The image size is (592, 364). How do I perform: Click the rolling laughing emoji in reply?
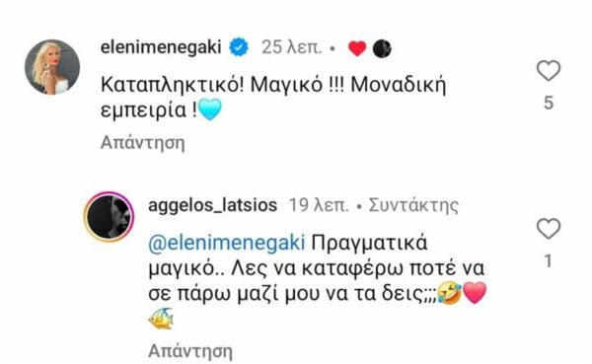coord(450,294)
